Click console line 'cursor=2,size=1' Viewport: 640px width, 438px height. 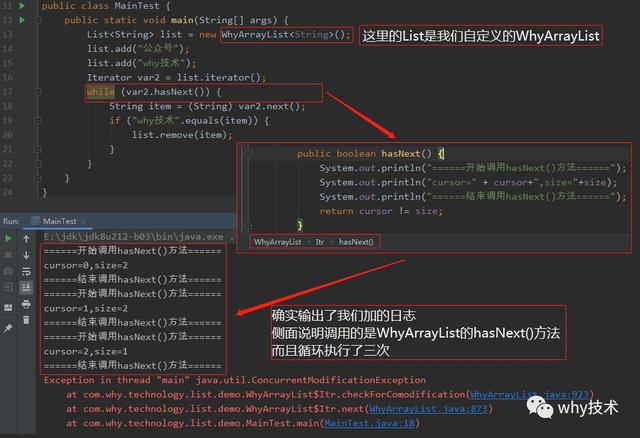pos(86,351)
